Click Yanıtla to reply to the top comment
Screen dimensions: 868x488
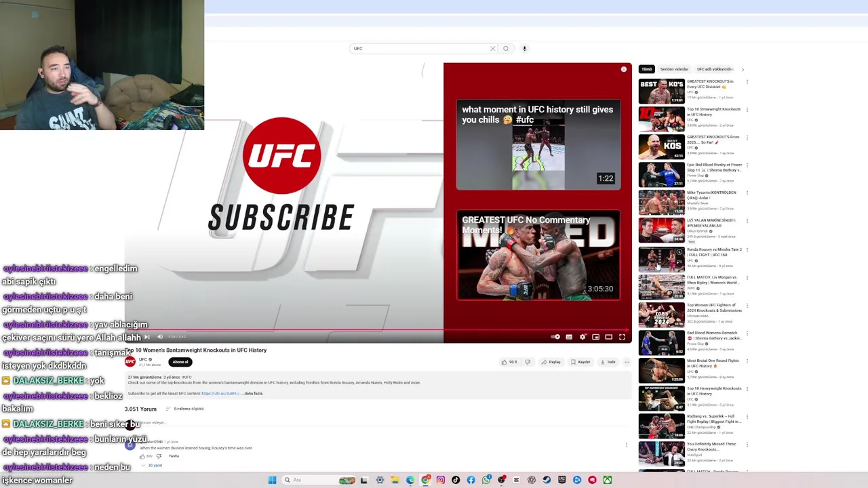(174, 456)
